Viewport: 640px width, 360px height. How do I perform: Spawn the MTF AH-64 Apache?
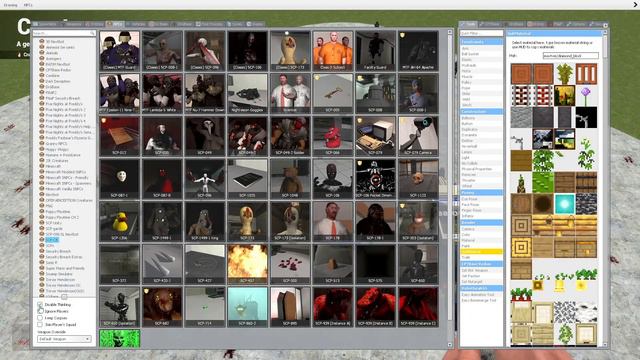click(x=418, y=50)
